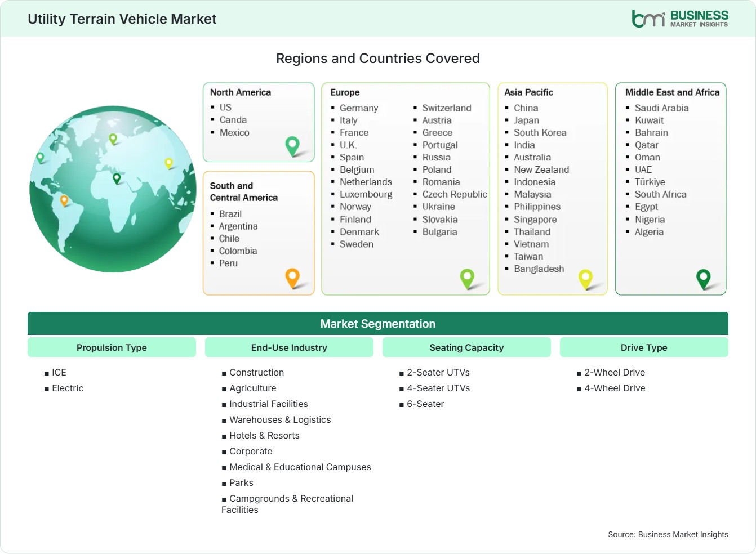Click the Construction industry item
Image resolution: width=756 pixels, height=554 pixels.
coord(257,373)
